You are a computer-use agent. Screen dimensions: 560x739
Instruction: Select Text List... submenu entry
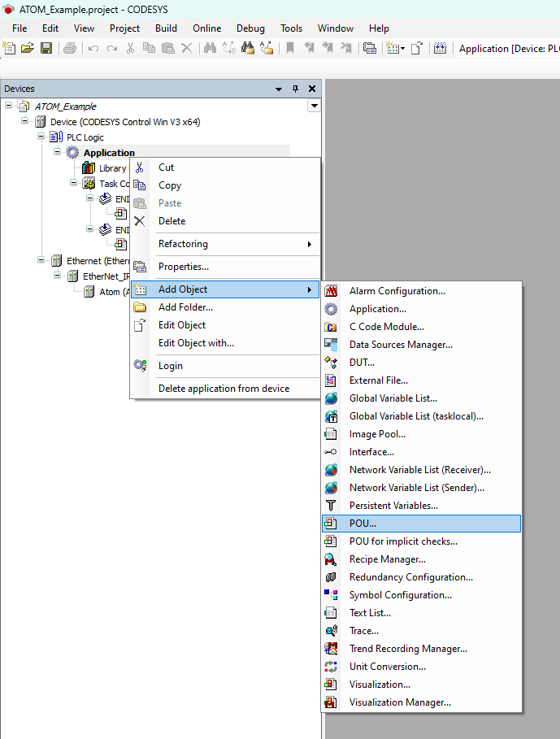(422, 613)
